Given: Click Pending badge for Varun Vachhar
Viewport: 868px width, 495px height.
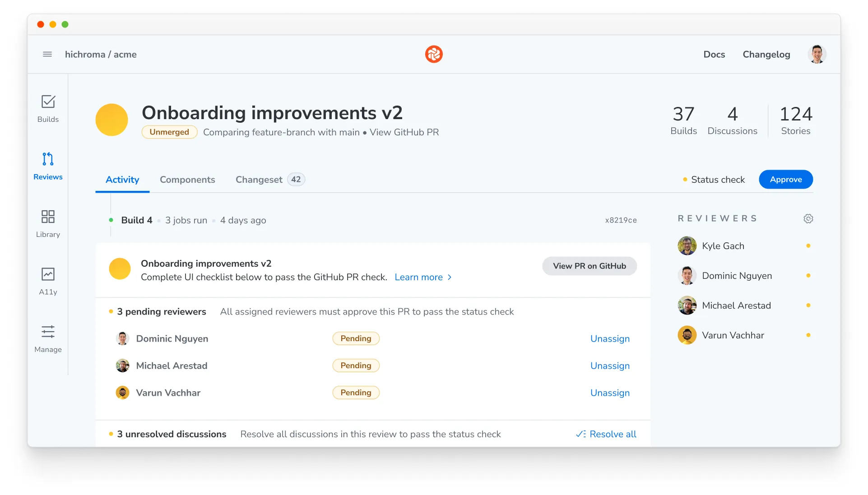Looking at the screenshot, I should [x=356, y=393].
